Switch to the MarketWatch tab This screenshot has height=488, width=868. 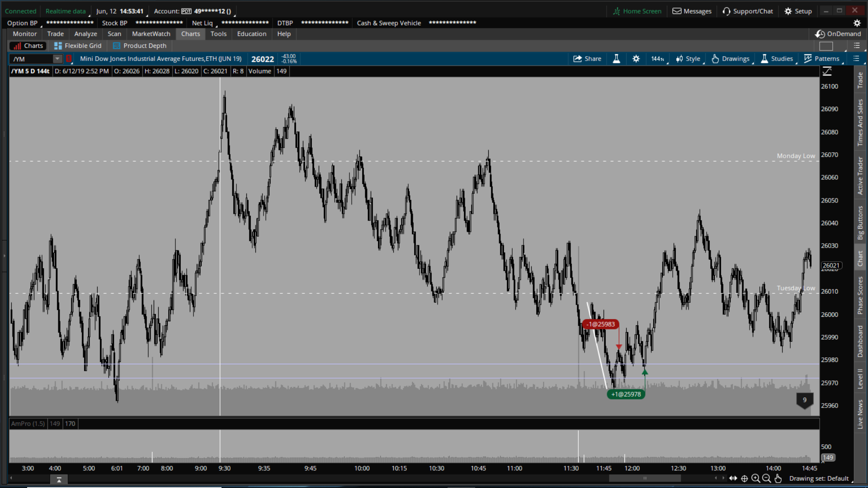coord(151,34)
